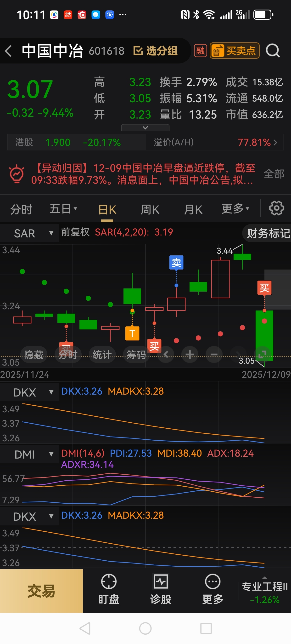This screenshot has width=291, height=644.
Task: Open the 异动归因 news alert
Action: tap(143, 174)
